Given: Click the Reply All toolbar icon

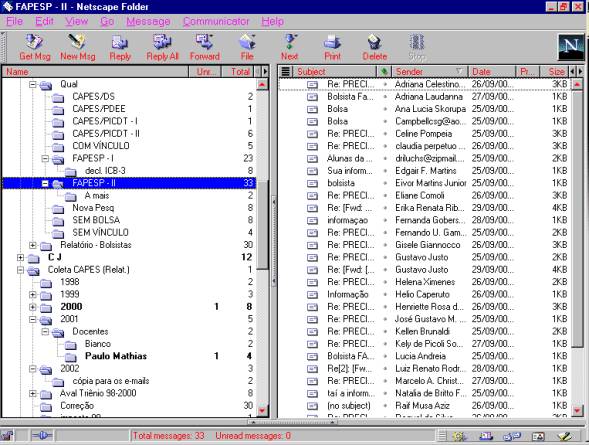Looking at the screenshot, I should click(x=162, y=47).
